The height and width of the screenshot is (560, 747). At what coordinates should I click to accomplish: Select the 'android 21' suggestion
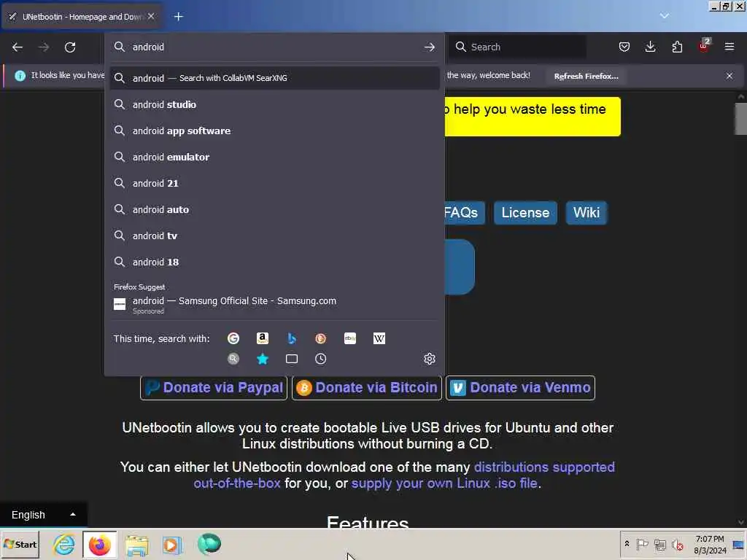[x=274, y=183]
